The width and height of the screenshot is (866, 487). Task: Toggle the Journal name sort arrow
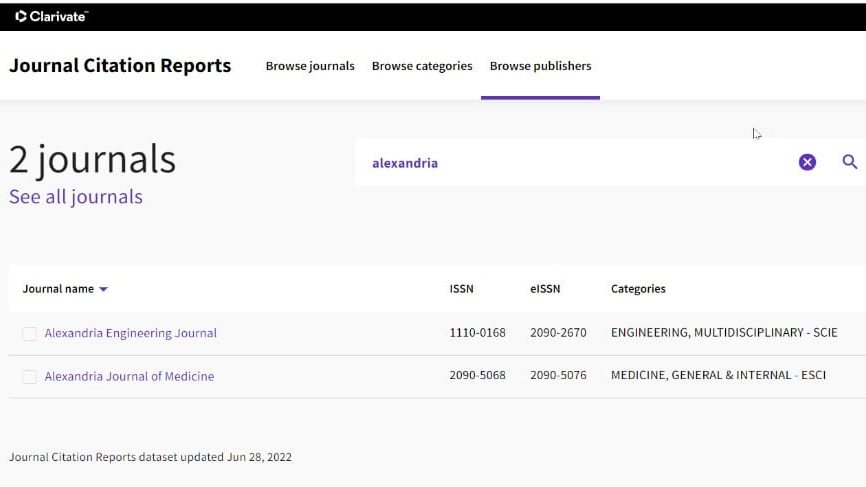click(x=104, y=289)
